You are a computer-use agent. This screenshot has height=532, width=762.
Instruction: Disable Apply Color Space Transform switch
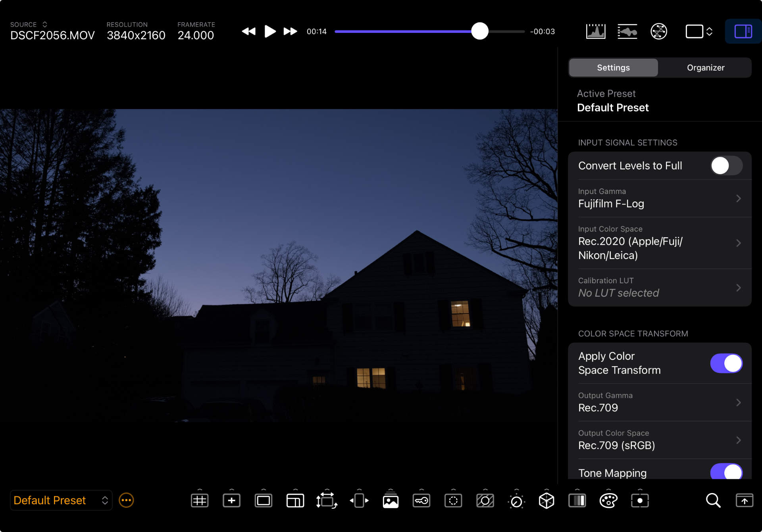coord(726,363)
